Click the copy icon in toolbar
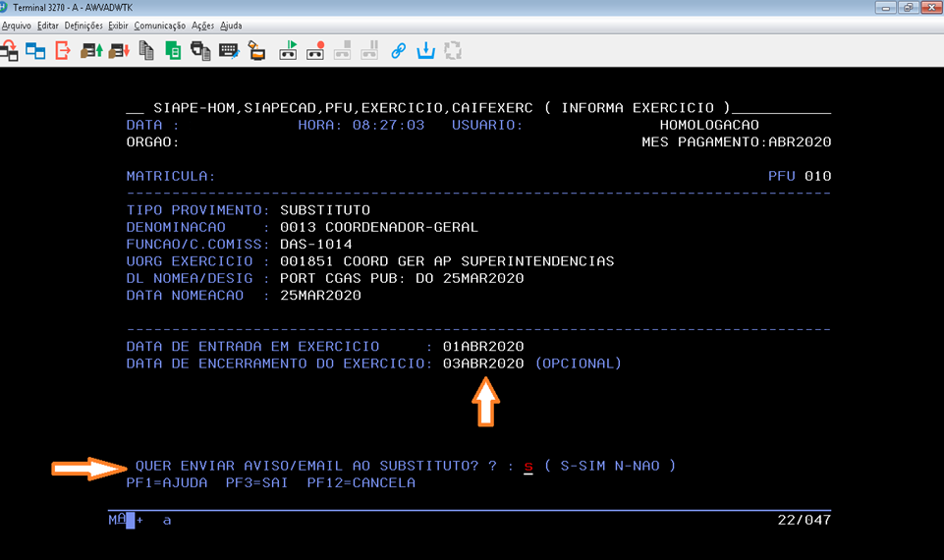This screenshot has width=944, height=560. pyautogui.click(x=146, y=50)
